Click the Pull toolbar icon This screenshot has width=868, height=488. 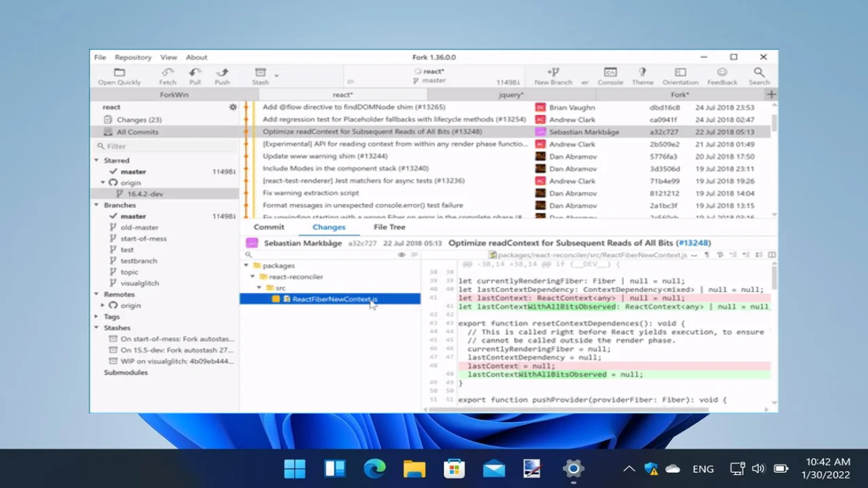195,73
